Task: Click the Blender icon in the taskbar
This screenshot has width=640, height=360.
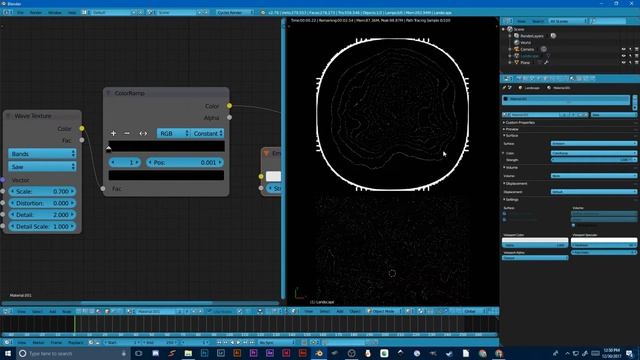Action: (x=319, y=353)
